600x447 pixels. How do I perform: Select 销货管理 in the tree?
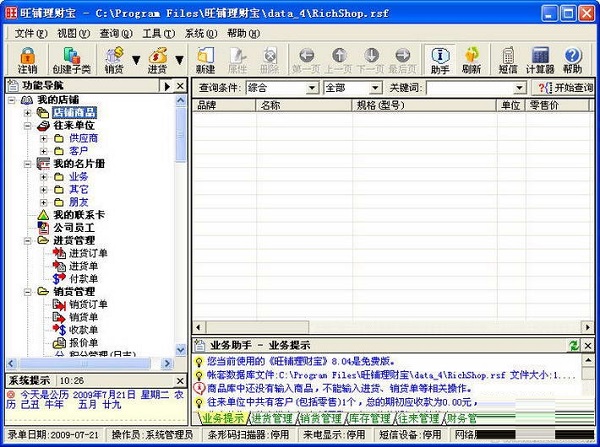point(74,292)
